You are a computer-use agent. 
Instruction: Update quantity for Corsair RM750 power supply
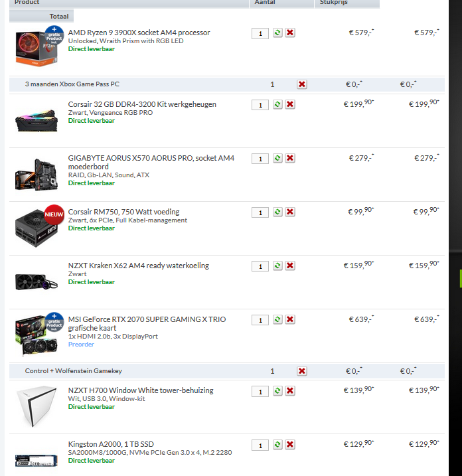[277, 212]
